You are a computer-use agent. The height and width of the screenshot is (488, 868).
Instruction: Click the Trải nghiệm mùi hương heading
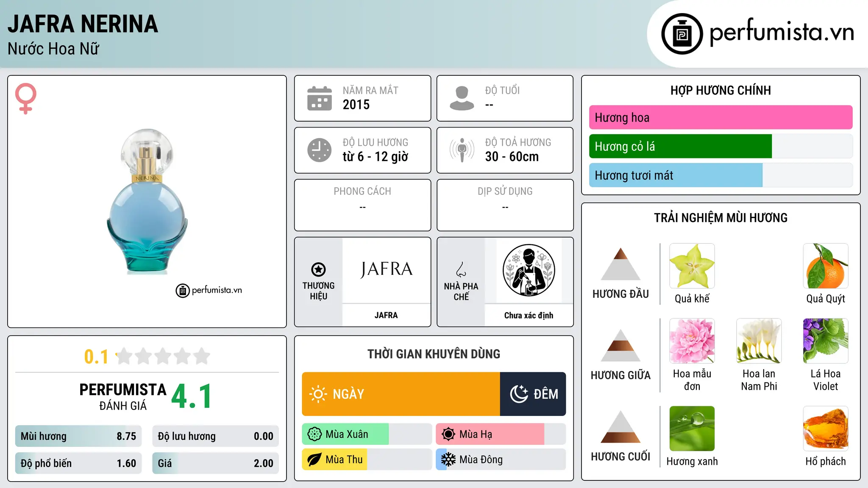coord(721,218)
